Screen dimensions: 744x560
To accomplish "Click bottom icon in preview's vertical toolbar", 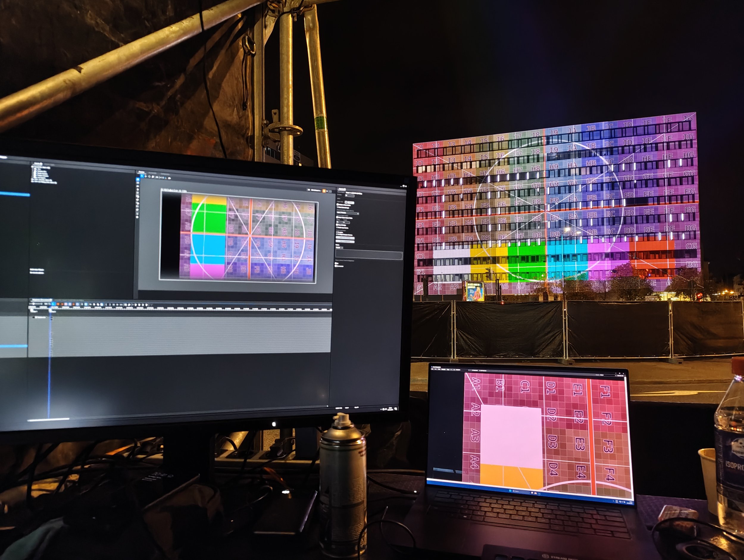I will [x=137, y=217].
